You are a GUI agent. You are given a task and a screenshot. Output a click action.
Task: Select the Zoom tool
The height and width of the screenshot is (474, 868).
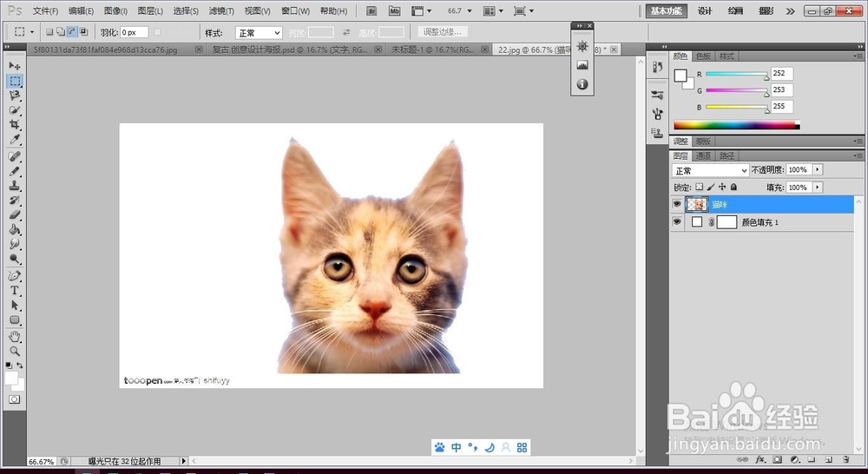(15, 351)
